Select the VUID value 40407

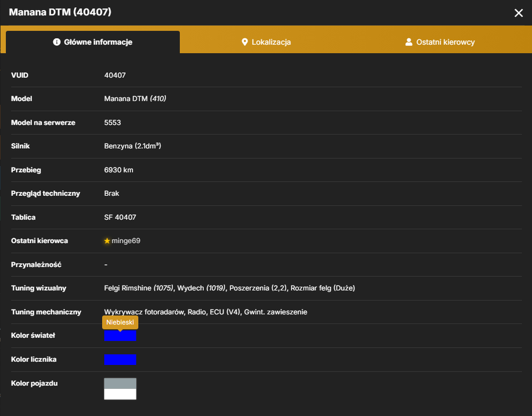point(115,75)
